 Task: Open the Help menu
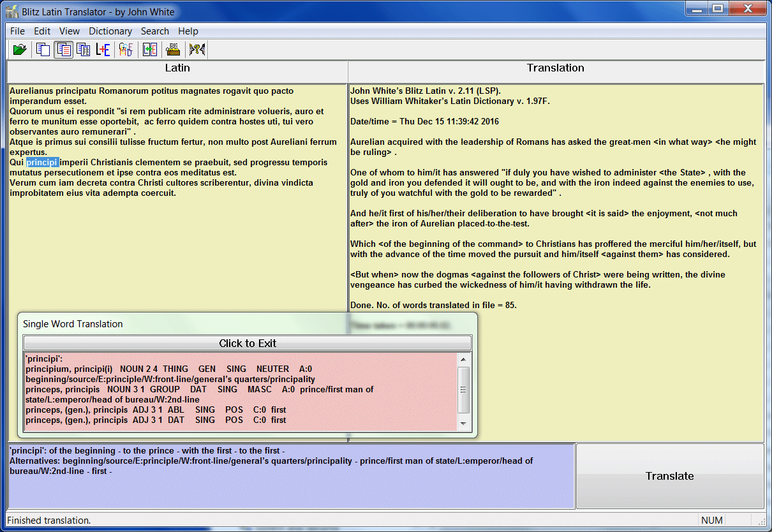pyautogui.click(x=188, y=31)
